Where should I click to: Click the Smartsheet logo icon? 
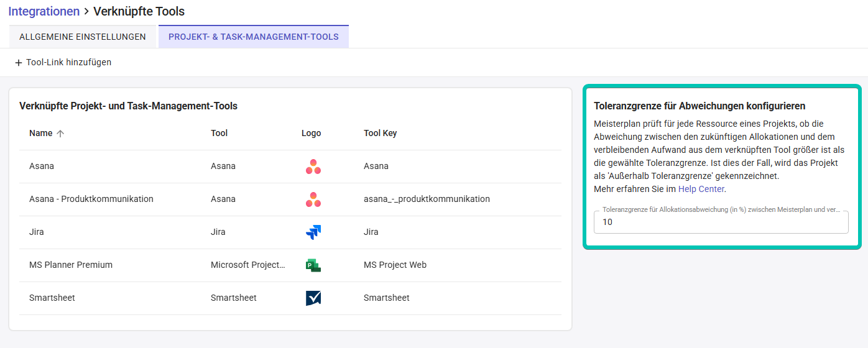tap(313, 298)
